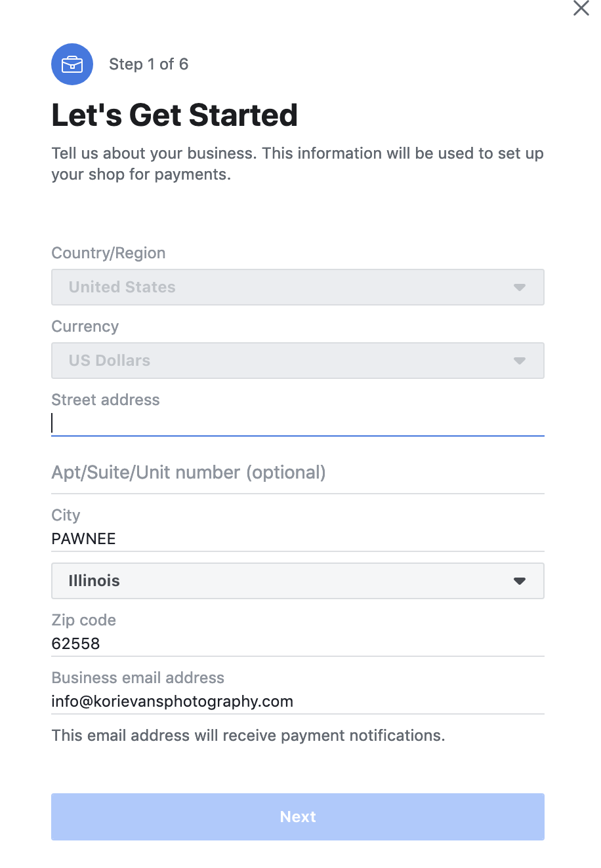The width and height of the screenshot is (601, 868).
Task: Click the Country/Region label
Action: pyautogui.click(x=108, y=253)
